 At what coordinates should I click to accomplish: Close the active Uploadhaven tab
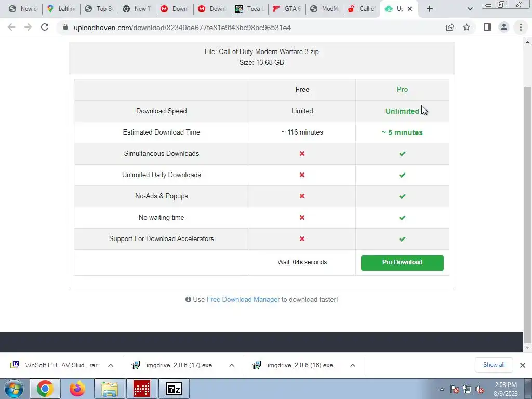tap(410, 9)
